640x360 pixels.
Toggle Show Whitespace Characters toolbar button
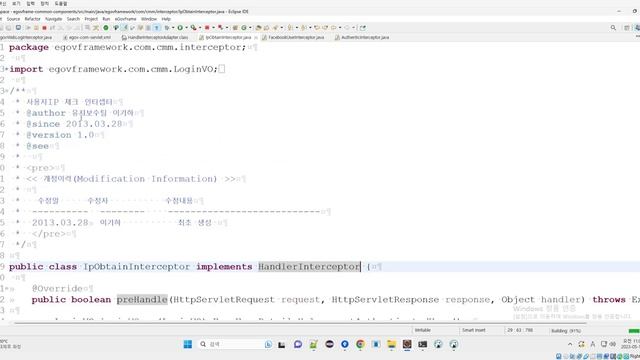pos(157,28)
